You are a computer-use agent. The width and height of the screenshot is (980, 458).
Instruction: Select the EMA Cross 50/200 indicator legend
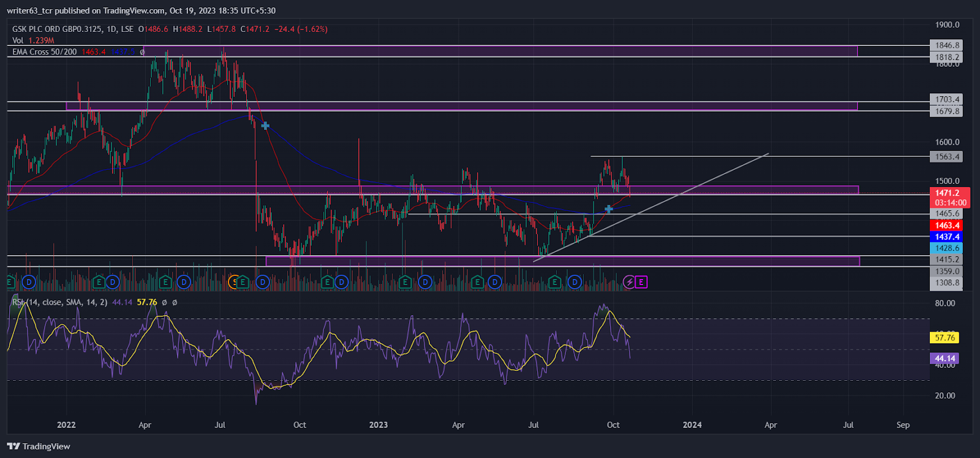click(x=45, y=52)
